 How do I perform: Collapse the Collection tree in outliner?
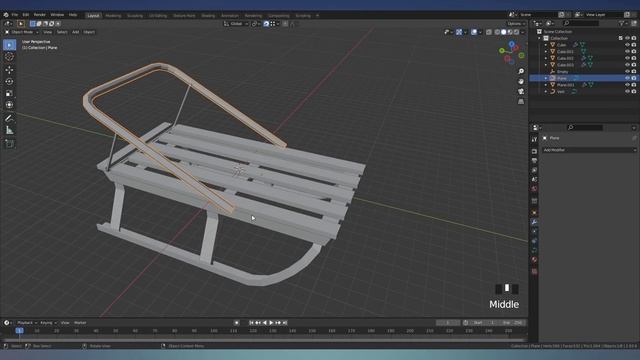click(x=539, y=38)
